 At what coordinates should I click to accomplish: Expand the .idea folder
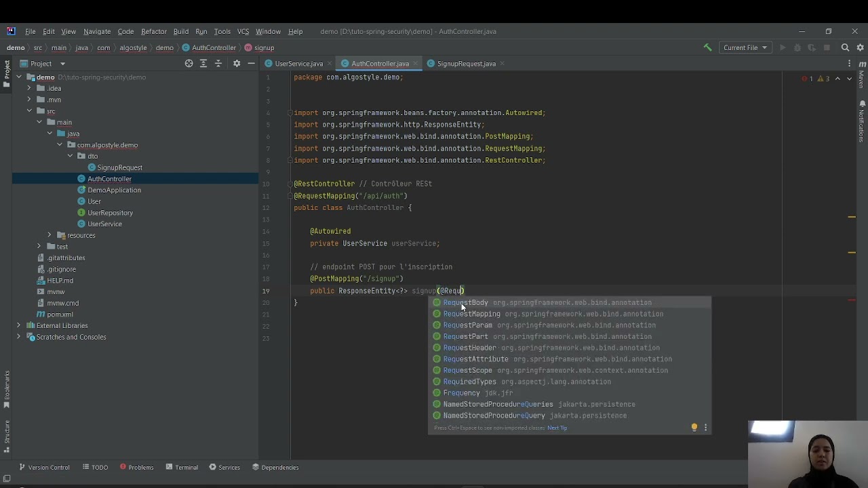[x=29, y=88]
